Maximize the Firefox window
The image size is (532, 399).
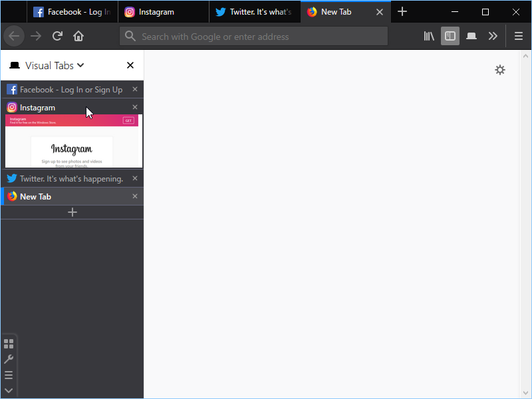pyautogui.click(x=485, y=12)
